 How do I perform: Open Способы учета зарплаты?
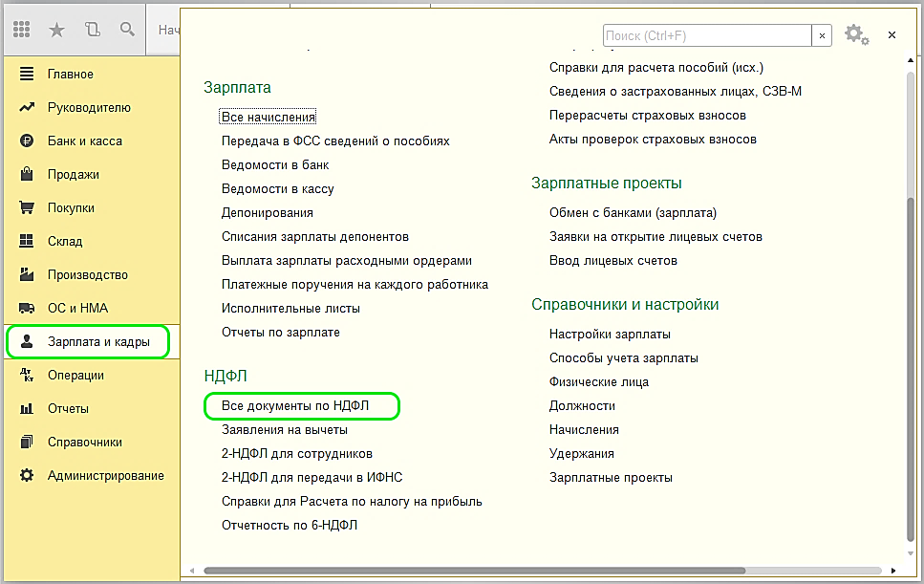pyautogui.click(x=623, y=358)
